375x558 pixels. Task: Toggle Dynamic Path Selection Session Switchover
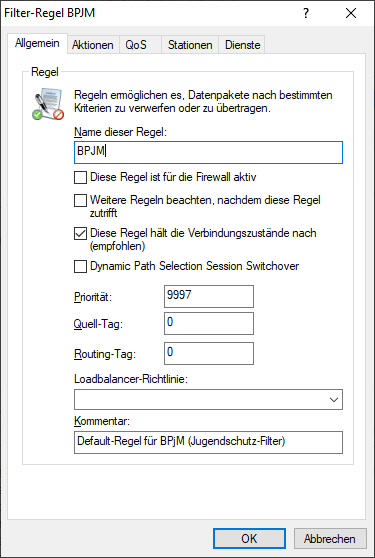[x=80, y=266]
